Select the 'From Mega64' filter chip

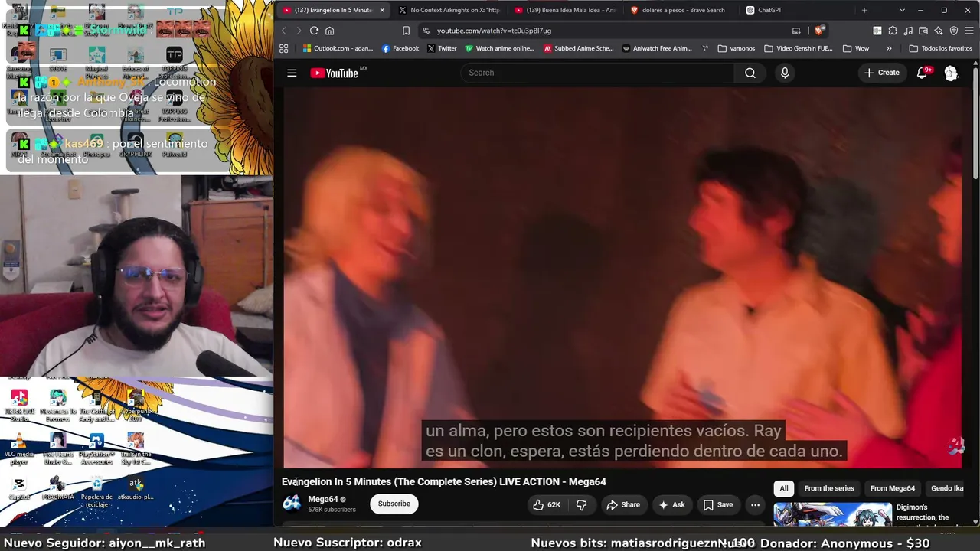coord(893,488)
